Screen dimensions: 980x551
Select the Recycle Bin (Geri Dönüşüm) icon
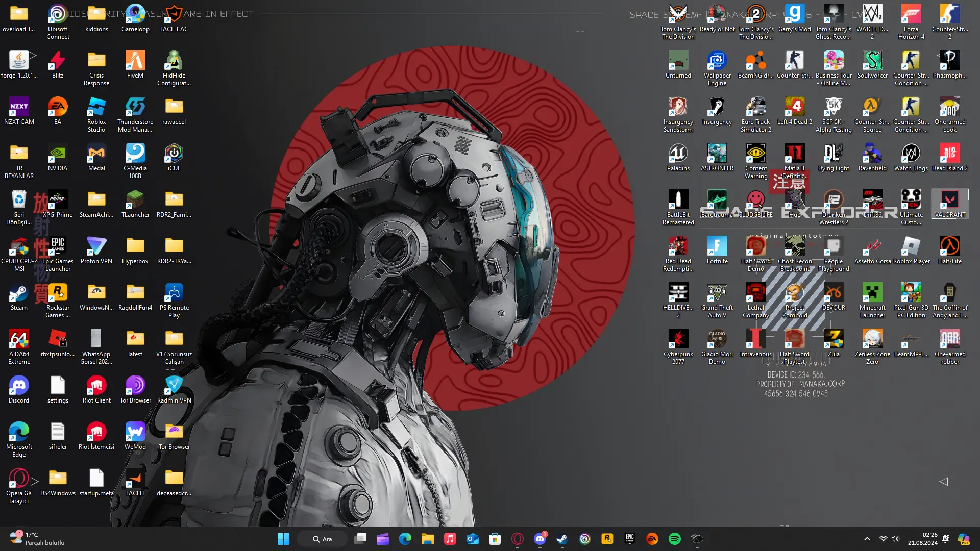pos(19,207)
